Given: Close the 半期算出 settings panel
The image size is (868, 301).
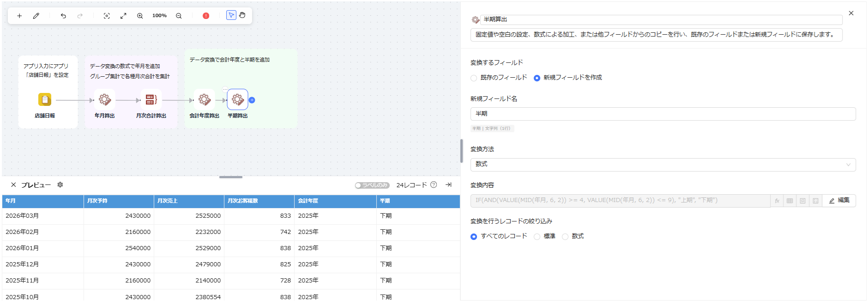Looking at the screenshot, I should (x=851, y=13).
